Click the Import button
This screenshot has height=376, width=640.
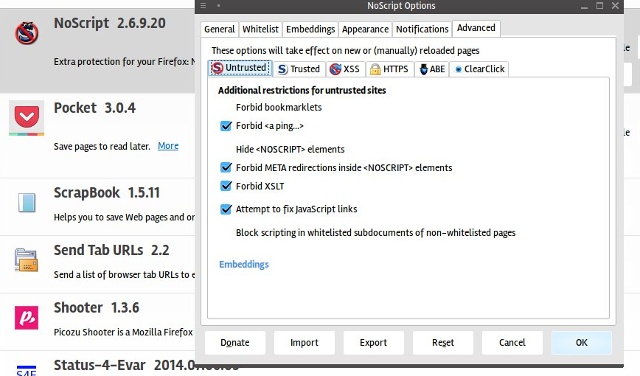(x=304, y=343)
